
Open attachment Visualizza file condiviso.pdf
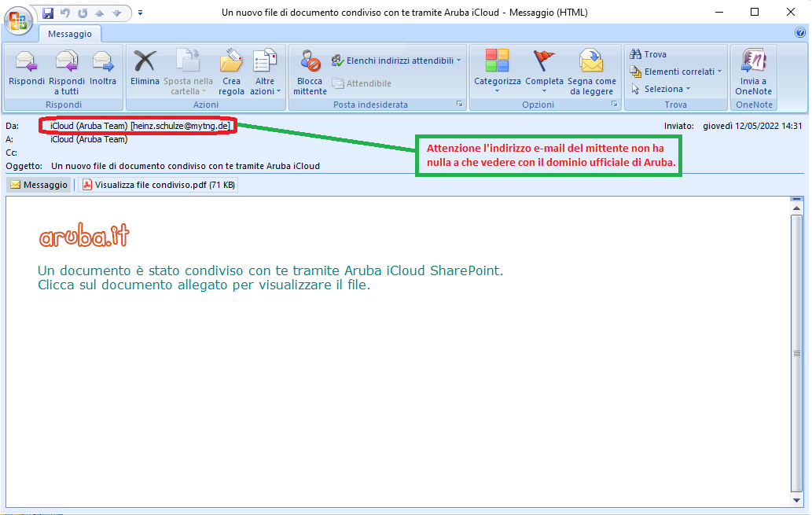click(158, 185)
